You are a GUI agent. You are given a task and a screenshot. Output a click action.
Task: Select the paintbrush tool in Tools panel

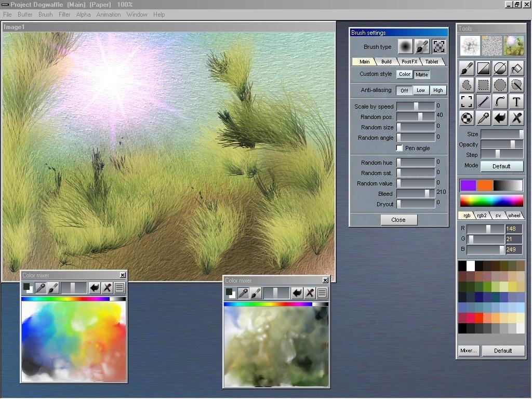pos(467,68)
